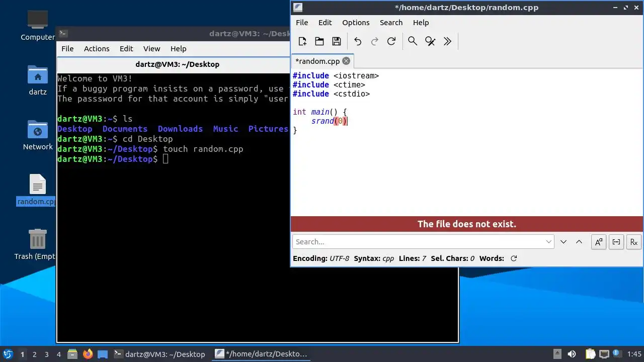Image resolution: width=644 pixels, height=362 pixels.
Task: Open the volume control in system tray
Action: pyautogui.click(x=572, y=354)
